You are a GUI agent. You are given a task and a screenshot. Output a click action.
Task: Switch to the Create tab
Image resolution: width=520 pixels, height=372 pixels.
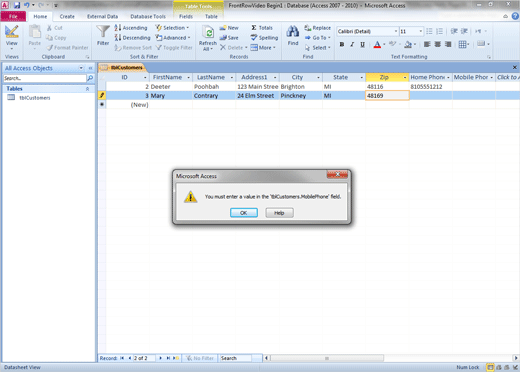coord(67,16)
